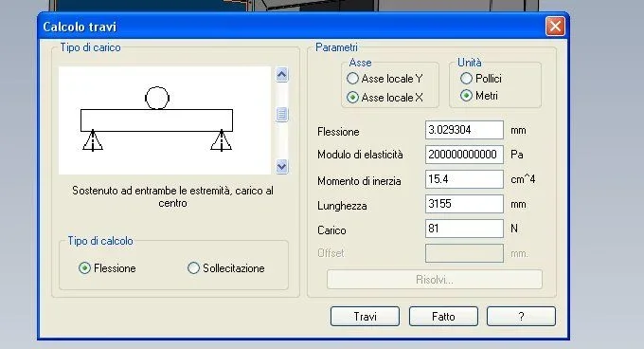
Task: Click the 'Pa' unit label
Action: tap(517, 155)
